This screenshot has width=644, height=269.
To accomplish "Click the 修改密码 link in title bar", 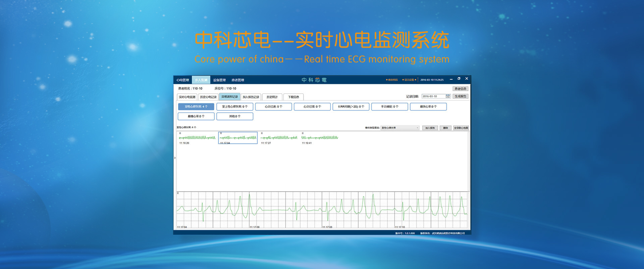I will click(x=392, y=80).
